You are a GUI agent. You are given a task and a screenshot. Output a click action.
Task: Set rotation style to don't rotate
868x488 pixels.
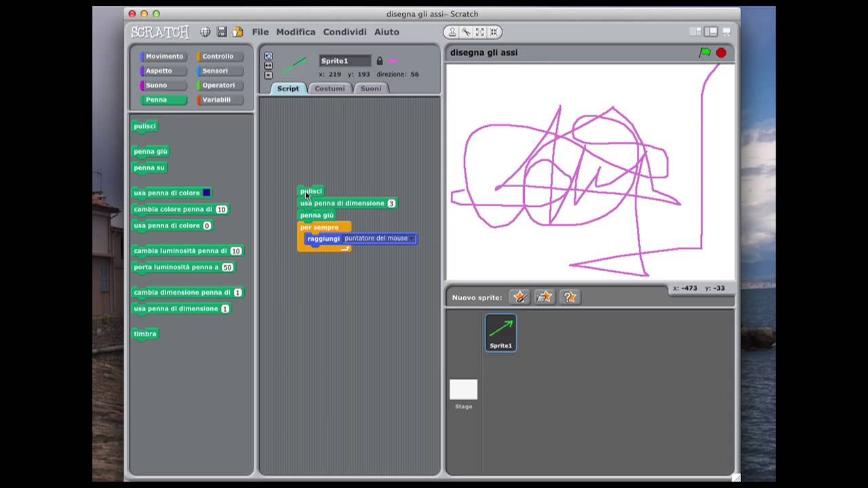268,75
